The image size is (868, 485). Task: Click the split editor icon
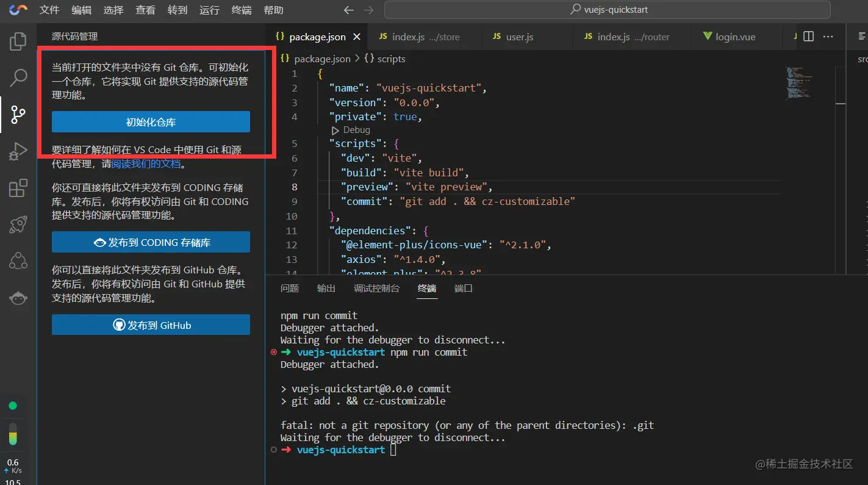point(808,37)
